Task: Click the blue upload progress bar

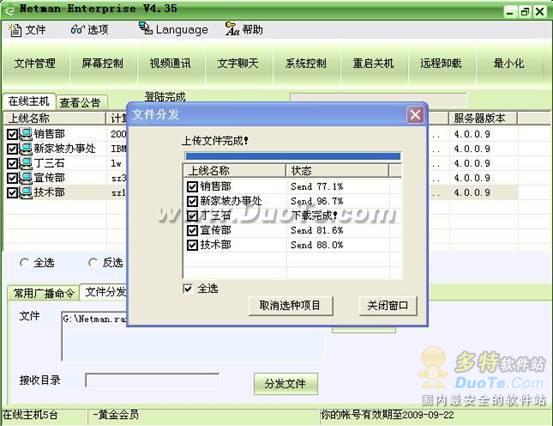Action: point(293,156)
